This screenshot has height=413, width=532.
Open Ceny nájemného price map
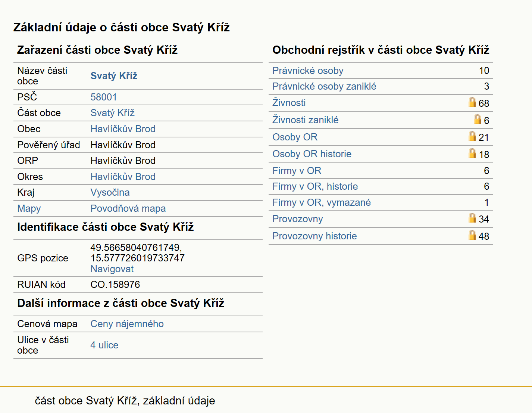point(127,324)
